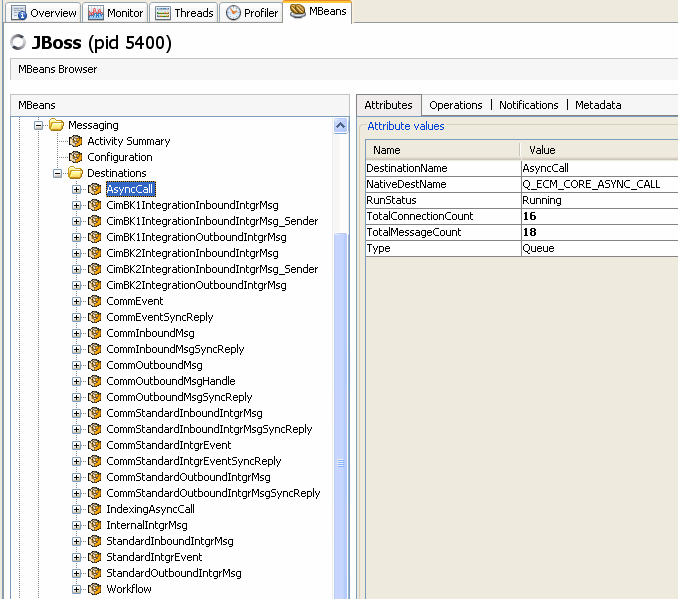The height and width of the screenshot is (599, 678).
Task: Select CommStandardIntgrEventSyncReply tree item
Action: click(x=194, y=461)
